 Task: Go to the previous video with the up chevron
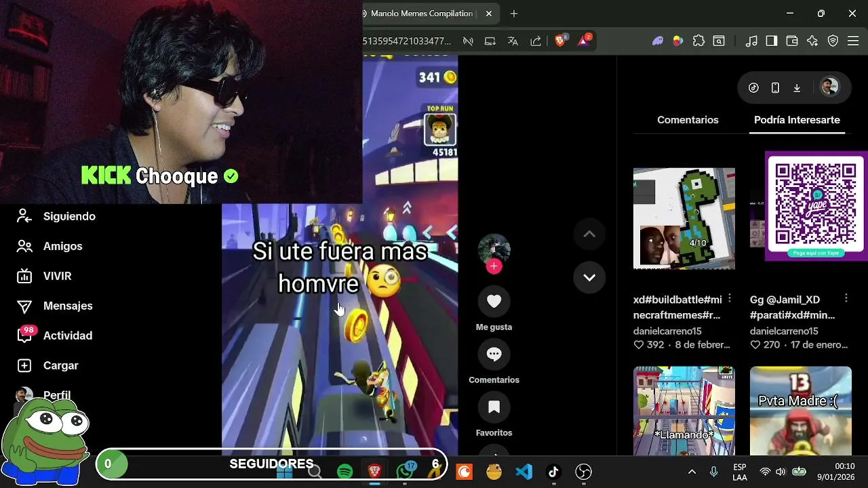coord(589,234)
